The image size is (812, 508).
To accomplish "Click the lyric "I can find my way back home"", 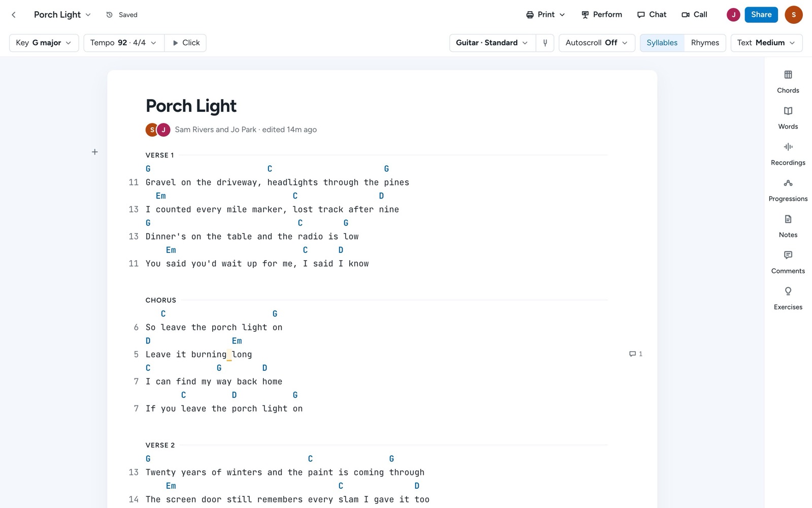I will click(x=214, y=382).
